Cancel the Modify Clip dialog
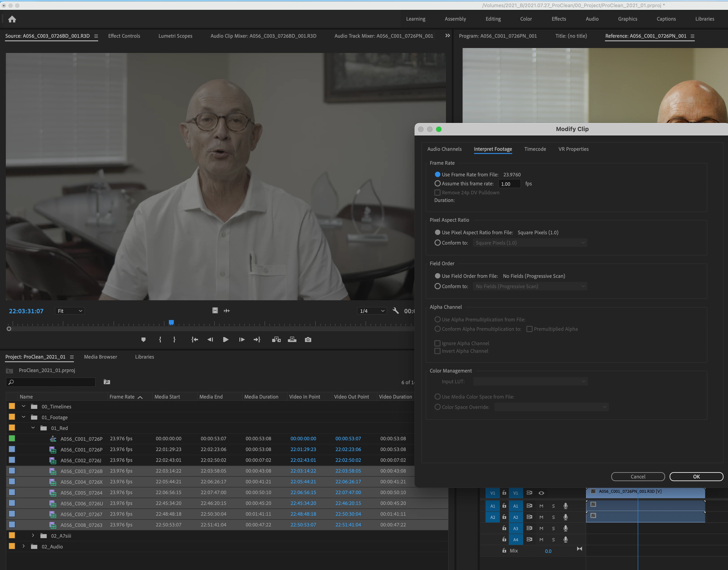This screenshot has width=728, height=570. click(x=638, y=477)
